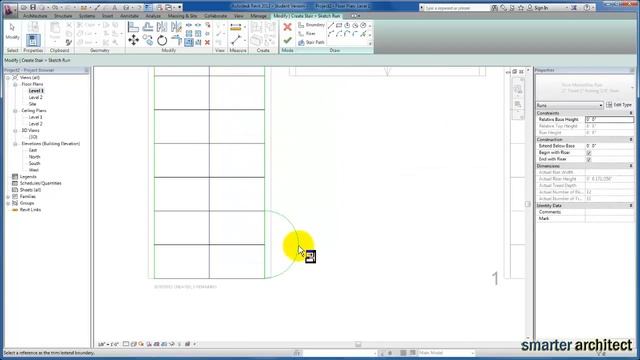Collapse the 3D Views node
This screenshot has height=360, width=640.
(x=15, y=131)
